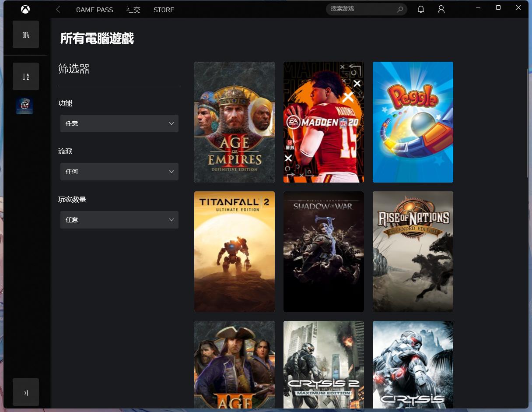Navigate to the 社交 social page
Screen dimensions: 532x412
133,10
